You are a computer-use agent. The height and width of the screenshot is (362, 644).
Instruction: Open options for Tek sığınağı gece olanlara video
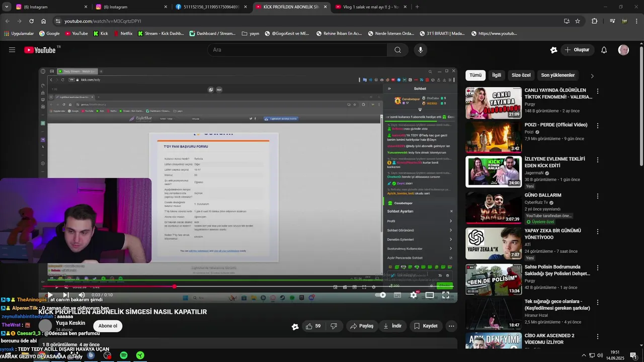pos(598,302)
